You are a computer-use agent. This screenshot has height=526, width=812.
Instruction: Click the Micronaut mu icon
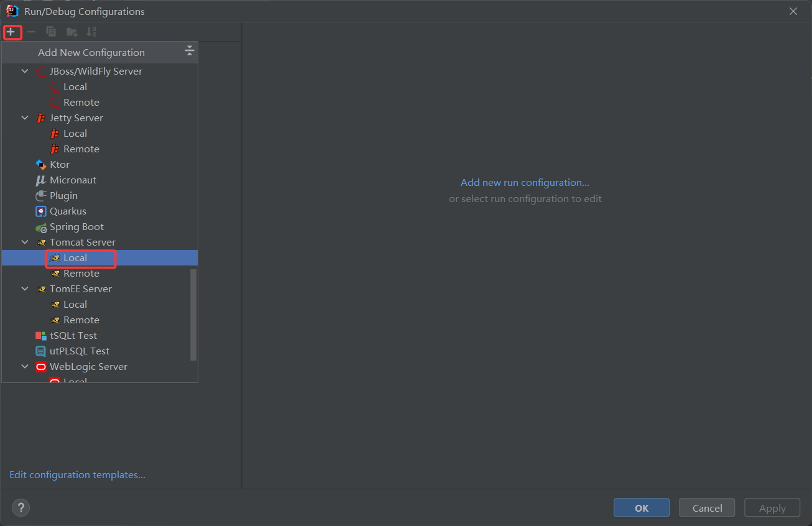point(41,180)
